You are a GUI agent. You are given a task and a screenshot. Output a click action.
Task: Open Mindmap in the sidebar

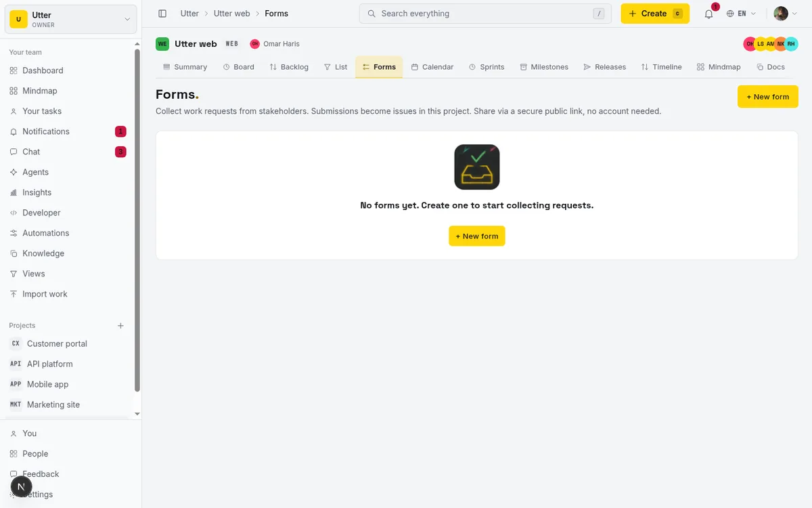click(69, 91)
